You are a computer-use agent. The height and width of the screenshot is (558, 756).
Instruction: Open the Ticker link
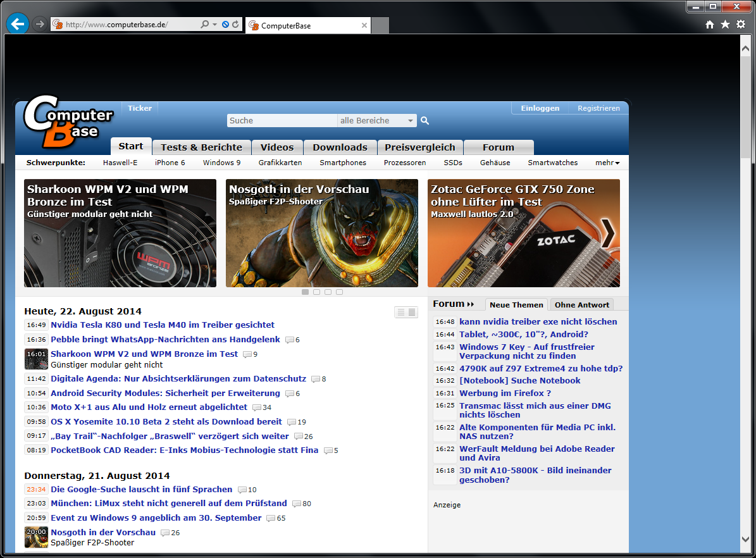(x=140, y=108)
